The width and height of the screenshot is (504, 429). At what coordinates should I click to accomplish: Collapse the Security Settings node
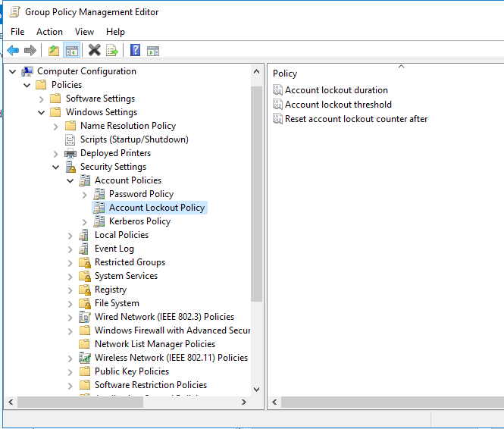point(56,167)
